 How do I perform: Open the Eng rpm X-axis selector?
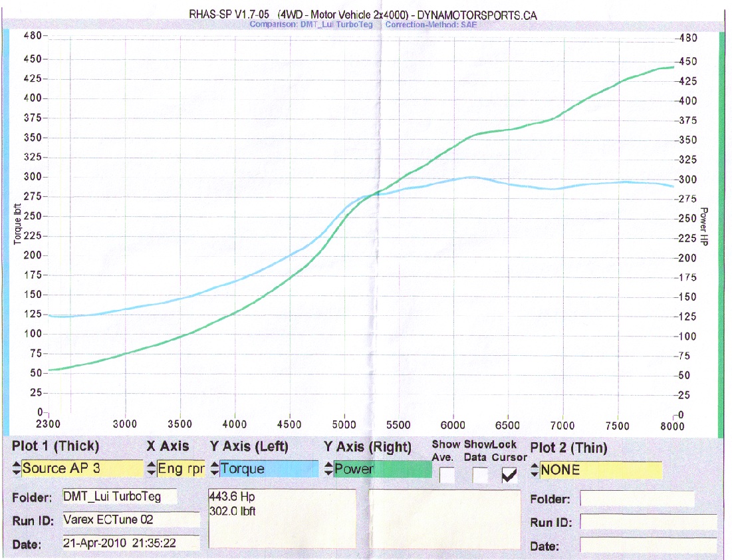pos(180,469)
